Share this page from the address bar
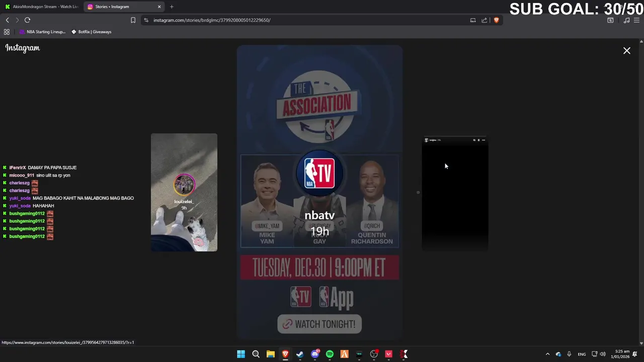Image resolution: width=644 pixels, height=362 pixels. pyautogui.click(x=484, y=20)
